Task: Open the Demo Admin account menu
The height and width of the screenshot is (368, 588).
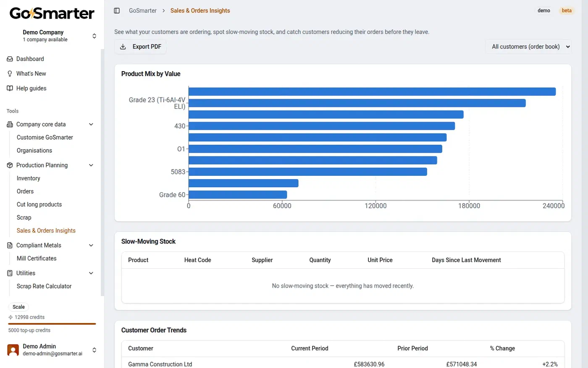Action: [x=52, y=350]
